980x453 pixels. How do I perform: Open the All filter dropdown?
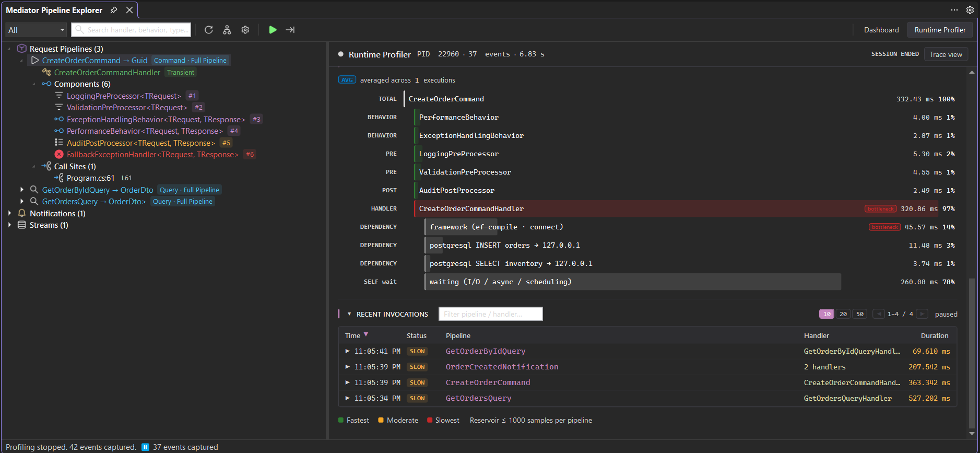[x=36, y=30]
